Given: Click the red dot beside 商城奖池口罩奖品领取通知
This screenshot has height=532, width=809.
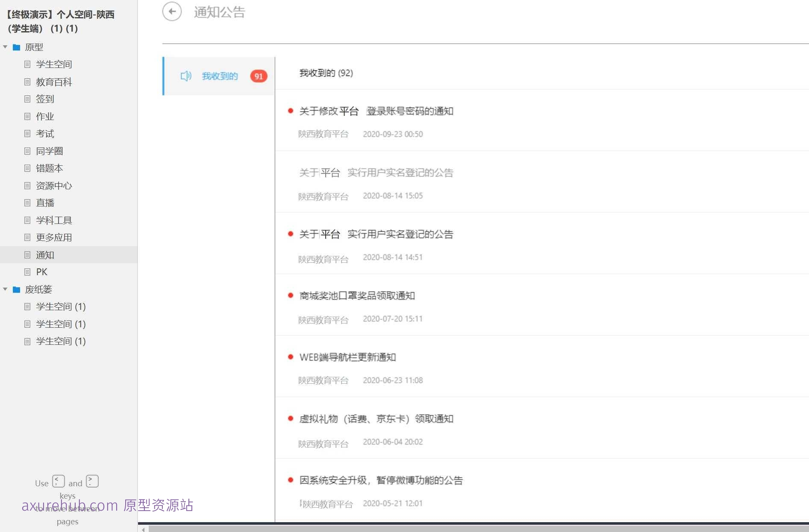Looking at the screenshot, I should pyautogui.click(x=290, y=295).
